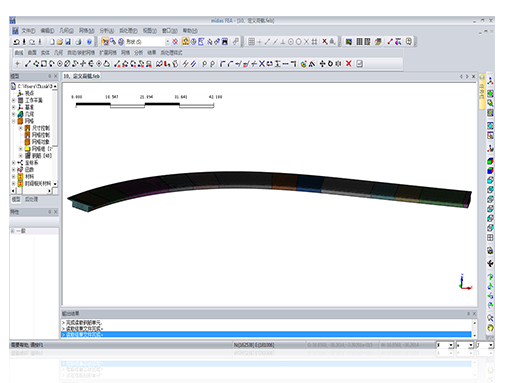Click the red X delete icon in curve toolbar
510x383 pixels.
coord(348,64)
